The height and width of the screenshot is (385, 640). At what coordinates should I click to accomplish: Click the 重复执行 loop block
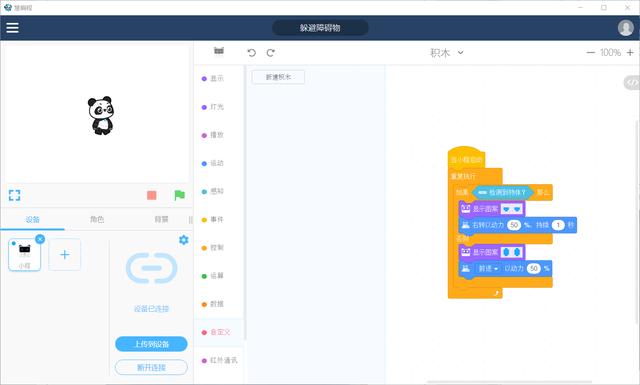click(x=463, y=176)
